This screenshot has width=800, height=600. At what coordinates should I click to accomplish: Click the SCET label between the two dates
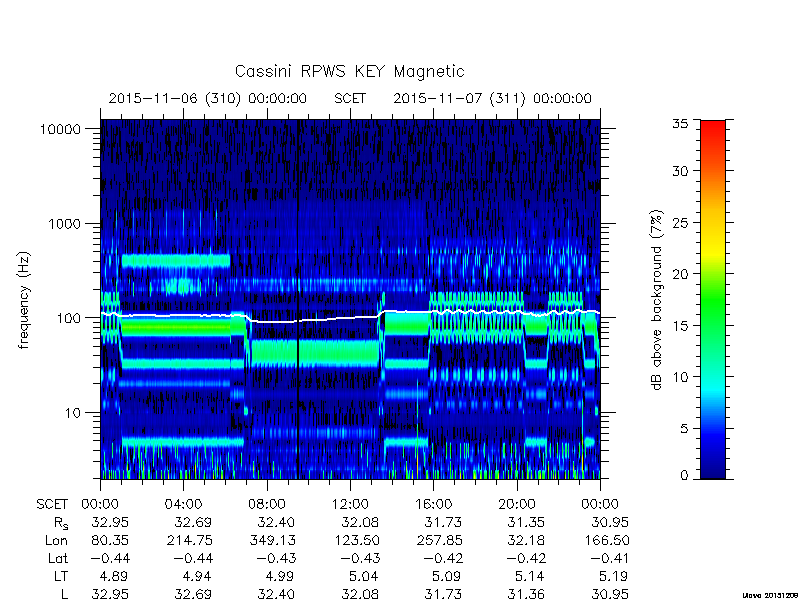point(350,98)
